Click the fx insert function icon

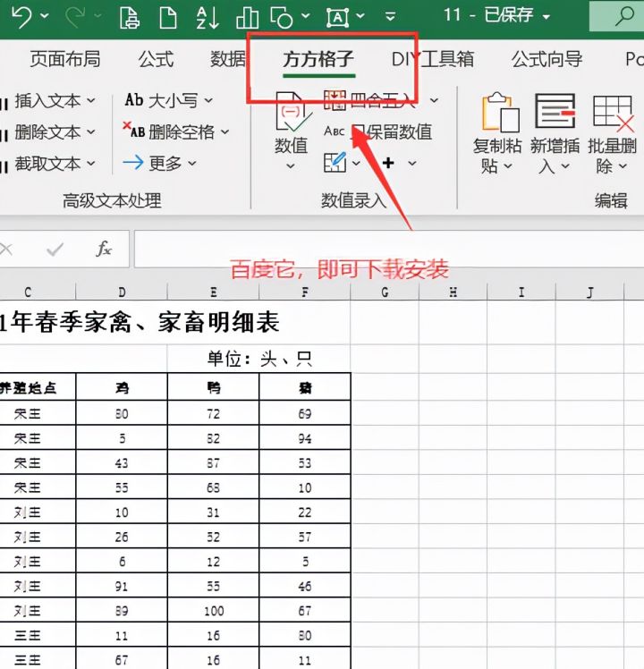click(x=104, y=249)
